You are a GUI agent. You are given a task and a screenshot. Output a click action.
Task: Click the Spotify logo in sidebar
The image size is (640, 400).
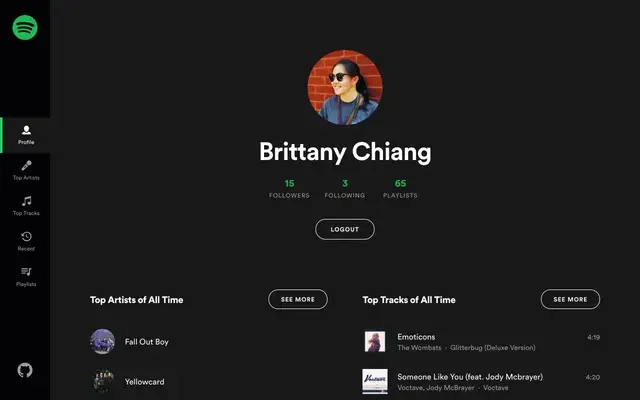tap(25, 27)
